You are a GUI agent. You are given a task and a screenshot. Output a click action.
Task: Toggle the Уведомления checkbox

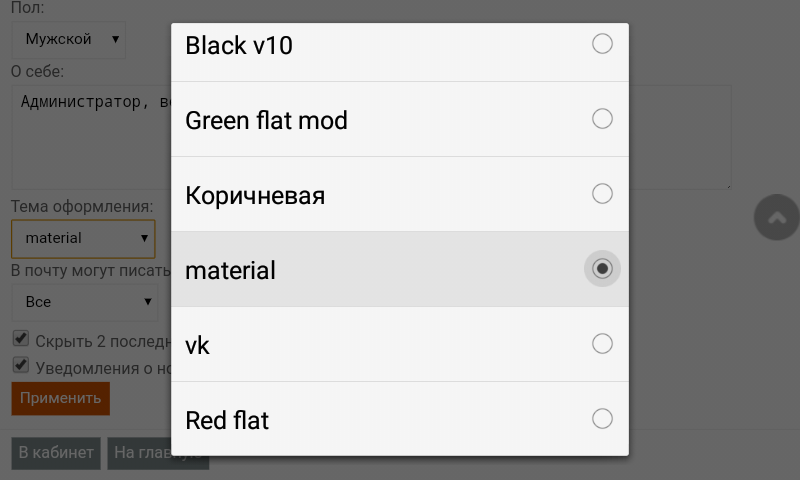point(20,366)
